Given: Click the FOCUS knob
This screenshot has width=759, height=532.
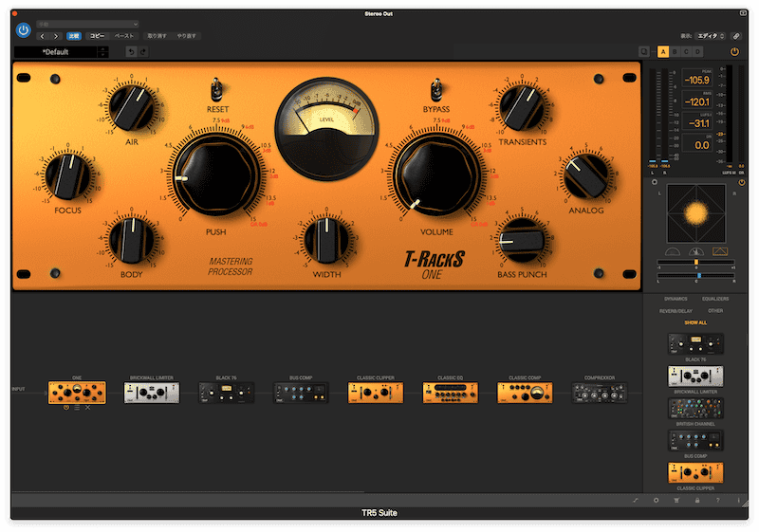Looking at the screenshot, I should click(x=67, y=175).
